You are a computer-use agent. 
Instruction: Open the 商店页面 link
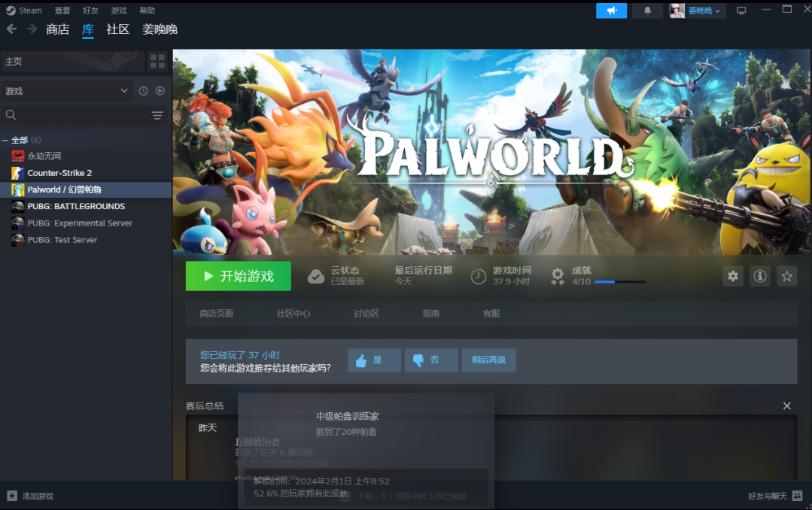tap(216, 314)
